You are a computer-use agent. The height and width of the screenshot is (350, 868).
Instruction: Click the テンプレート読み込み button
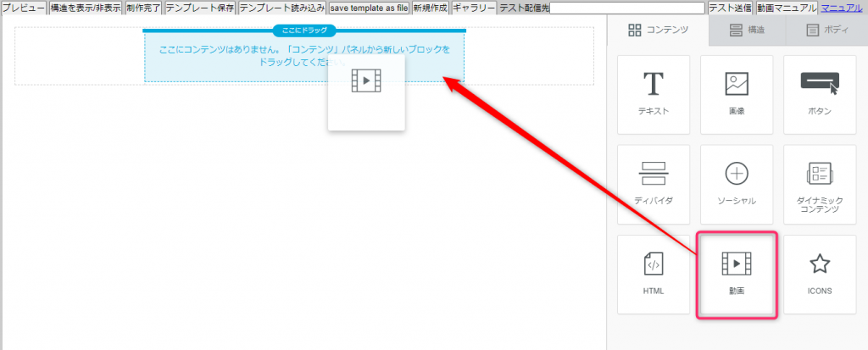[282, 8]
